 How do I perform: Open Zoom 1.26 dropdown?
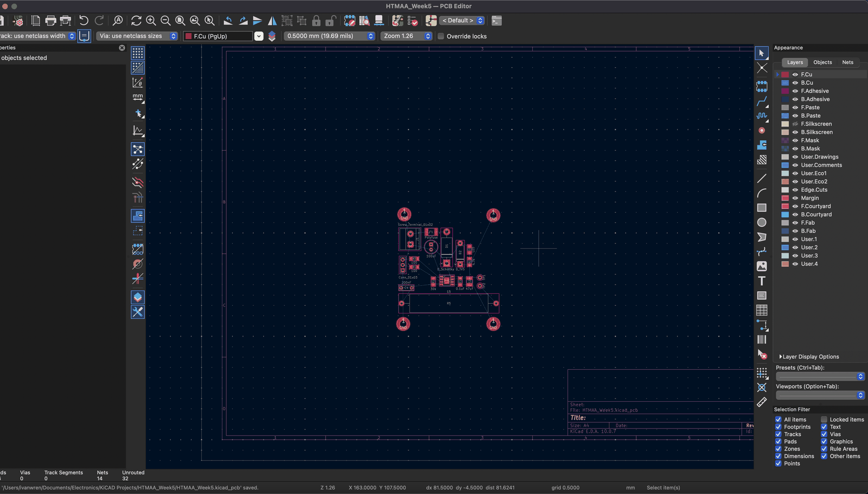406,36
